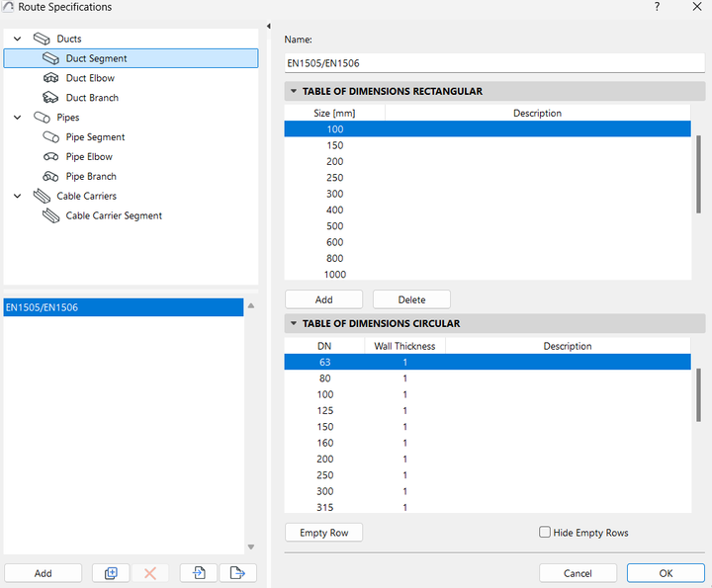
Task: Collapse the left panel with the arrow
Action: 269,26
